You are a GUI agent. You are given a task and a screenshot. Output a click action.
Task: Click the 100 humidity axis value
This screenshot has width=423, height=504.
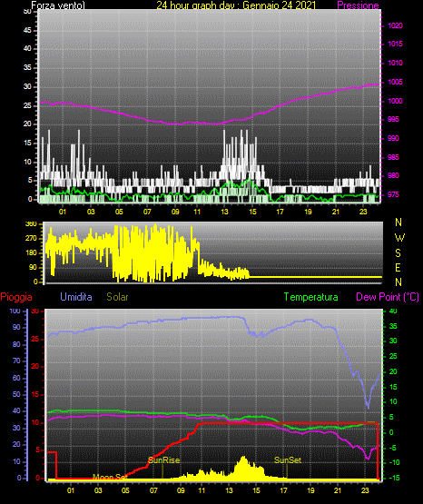click(x=15, y=311)
